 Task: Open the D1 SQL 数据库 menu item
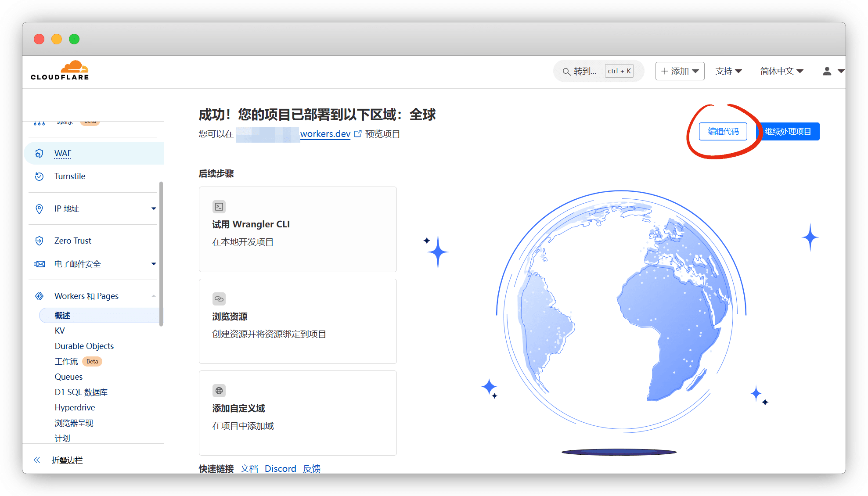point(81,392)
